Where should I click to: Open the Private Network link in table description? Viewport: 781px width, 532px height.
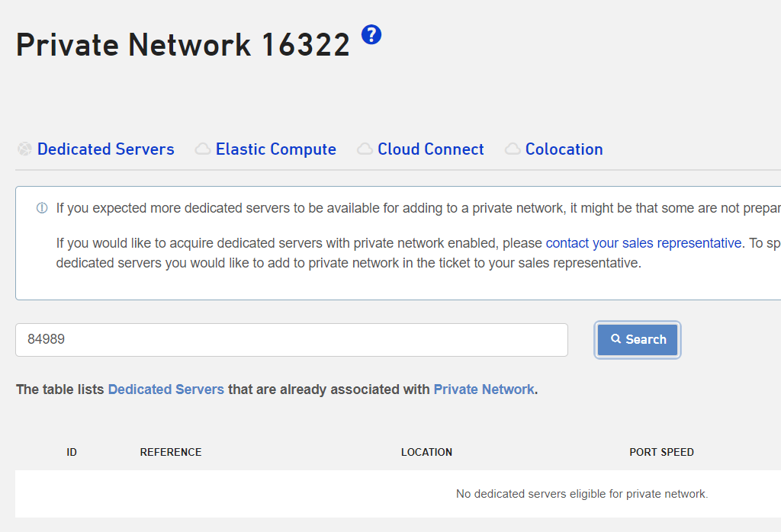[484, 389]
